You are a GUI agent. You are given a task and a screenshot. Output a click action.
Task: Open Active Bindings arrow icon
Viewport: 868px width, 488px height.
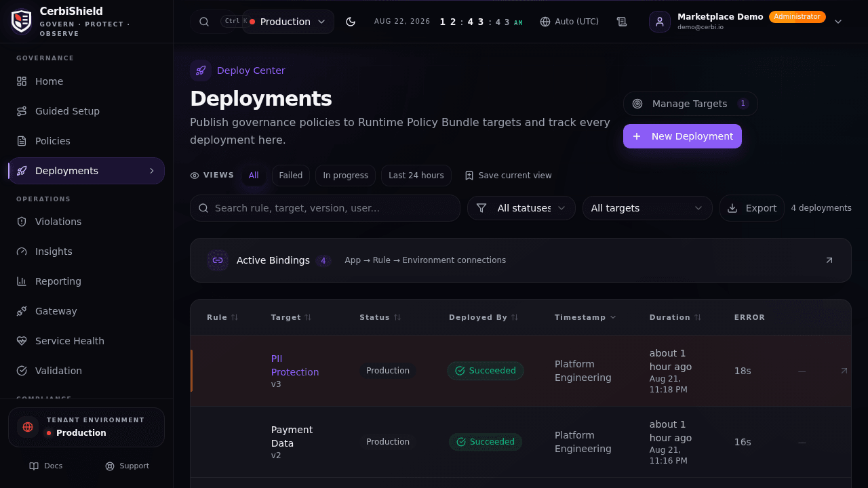pos(829,260)
